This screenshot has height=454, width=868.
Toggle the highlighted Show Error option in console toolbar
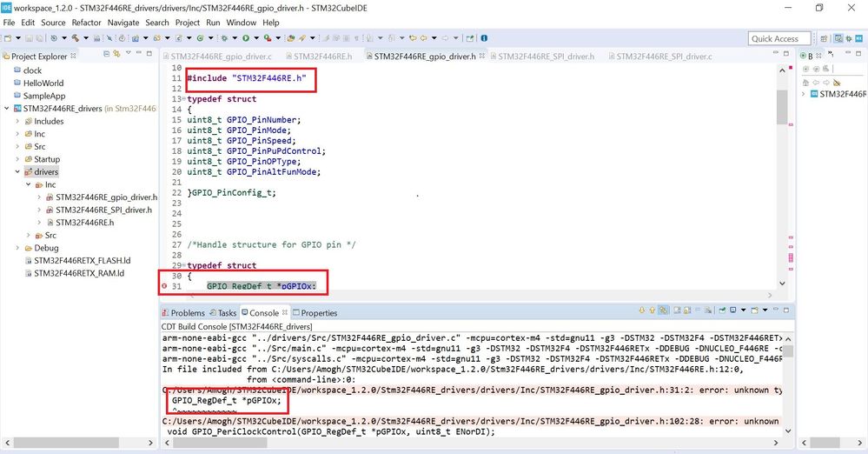(663, 310)
